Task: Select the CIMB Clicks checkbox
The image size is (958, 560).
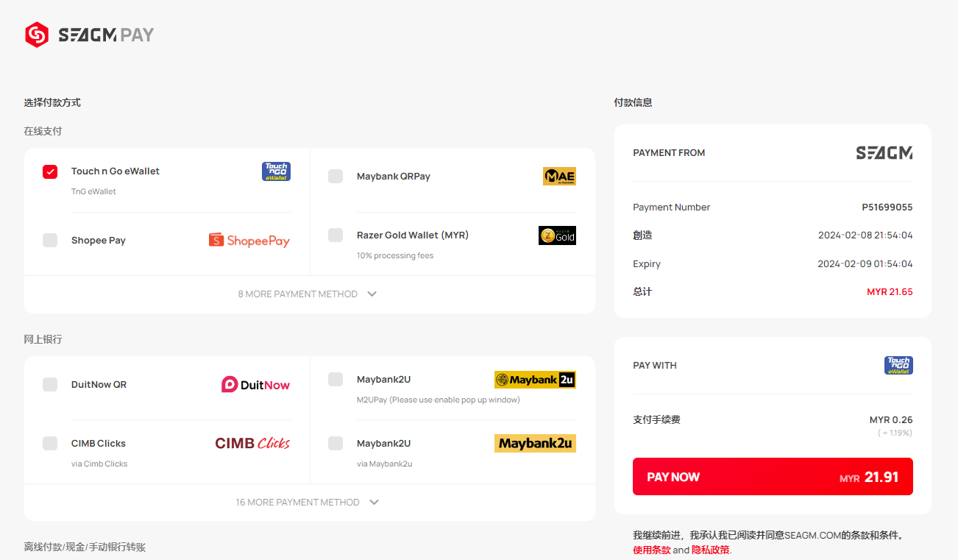Action: click(50, 443)
